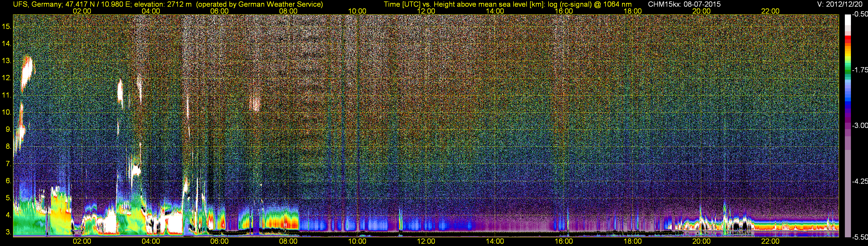Click the '11.' height axis label
Viewport: 868px width, 246px height.
tap(7, 95)
